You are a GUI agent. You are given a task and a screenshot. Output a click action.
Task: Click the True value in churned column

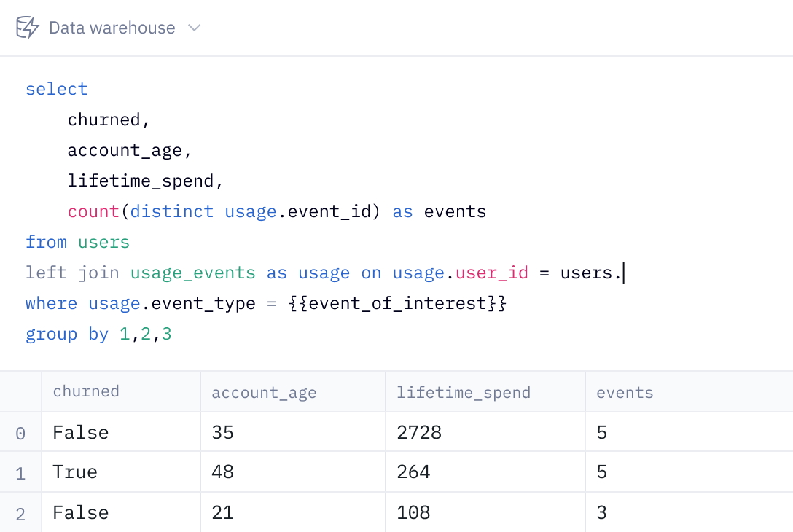(x=75, y=472)
